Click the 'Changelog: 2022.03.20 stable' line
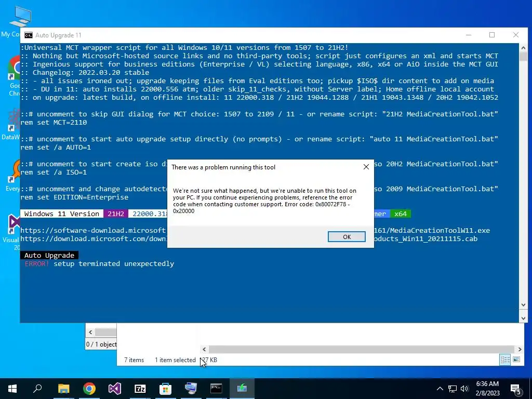Image resolution: width=532 pixels, height=399 pixels. point(85,72)
